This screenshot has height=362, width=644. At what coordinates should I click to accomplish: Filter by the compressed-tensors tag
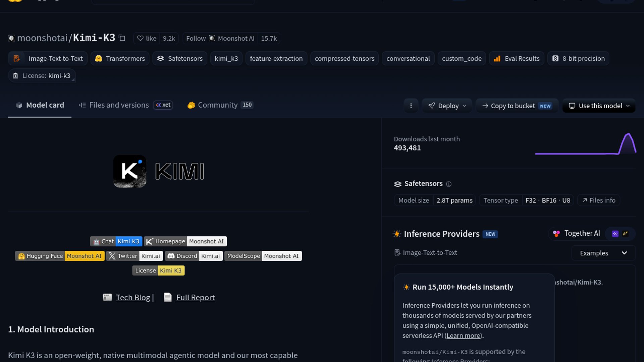click(344, 58)
